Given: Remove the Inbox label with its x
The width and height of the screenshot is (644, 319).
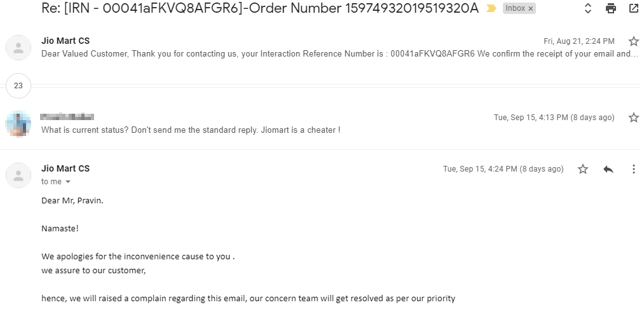Looking at the screenshot, I should [531, 8].
